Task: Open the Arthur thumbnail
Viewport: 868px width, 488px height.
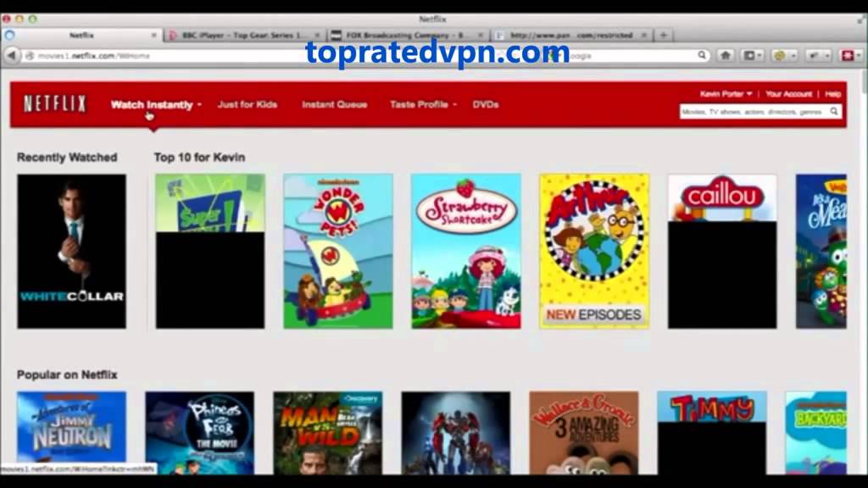Action: point(594,251)
